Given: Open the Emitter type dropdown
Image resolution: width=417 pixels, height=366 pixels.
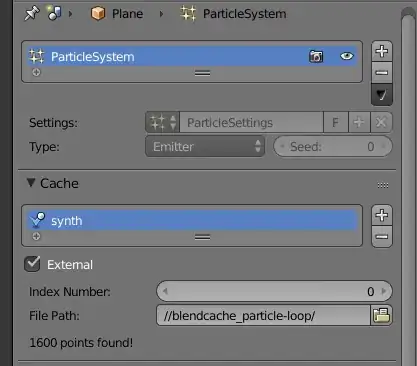Looking at the screenshot, I should pyautogui.click(x=205, y=146).
